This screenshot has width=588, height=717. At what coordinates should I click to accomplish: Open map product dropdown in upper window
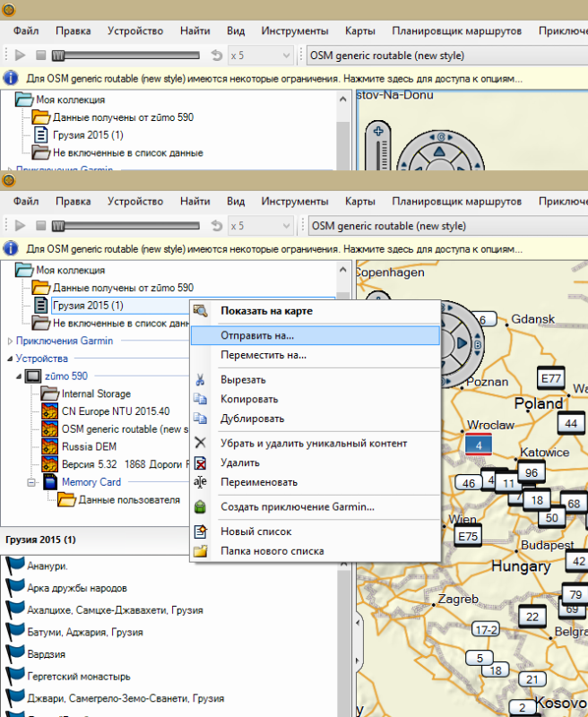point(447,56)
